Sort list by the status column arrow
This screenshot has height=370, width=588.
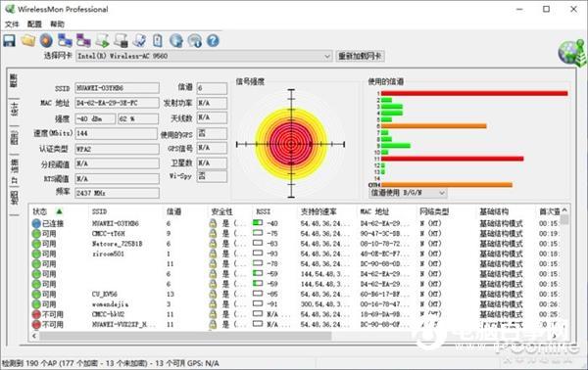click(x=59, y=211)
